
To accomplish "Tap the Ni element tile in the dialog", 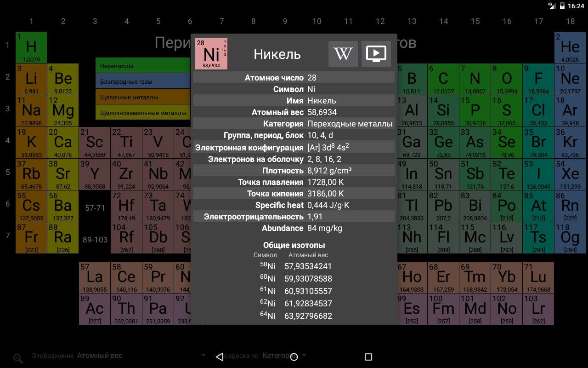I will pyautogui.click(x=211, y=54).
